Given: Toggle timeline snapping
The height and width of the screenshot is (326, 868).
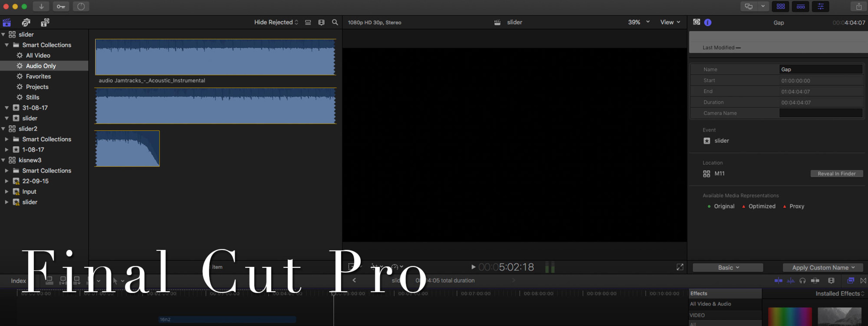Looking at the screenshot, I should point(815,280).
